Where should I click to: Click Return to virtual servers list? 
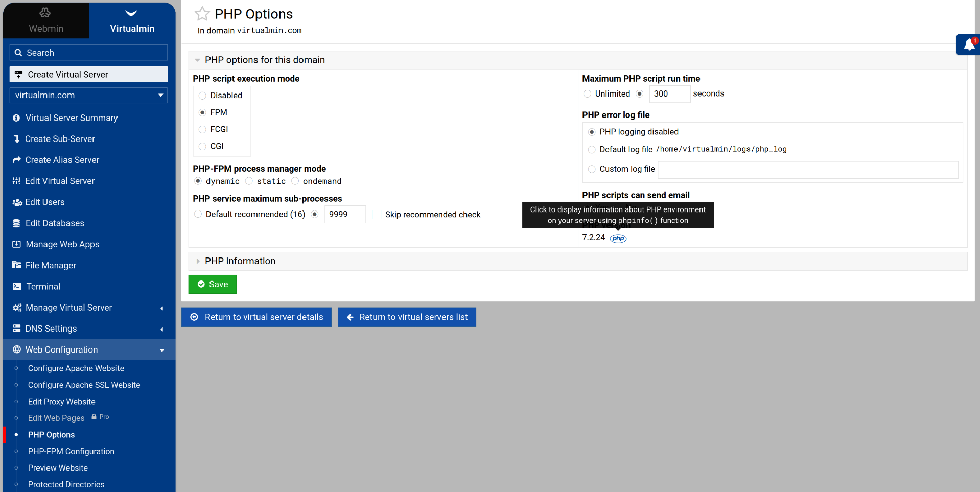[407, 317]
